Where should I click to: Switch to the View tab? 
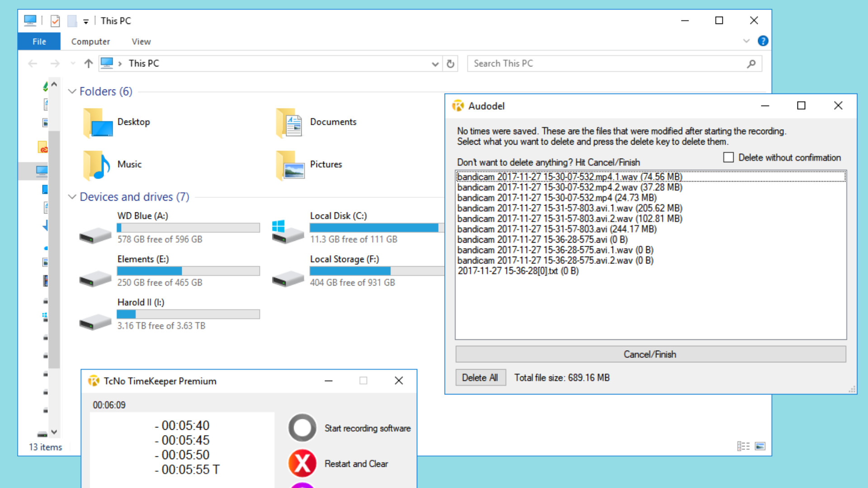(141, 41)
